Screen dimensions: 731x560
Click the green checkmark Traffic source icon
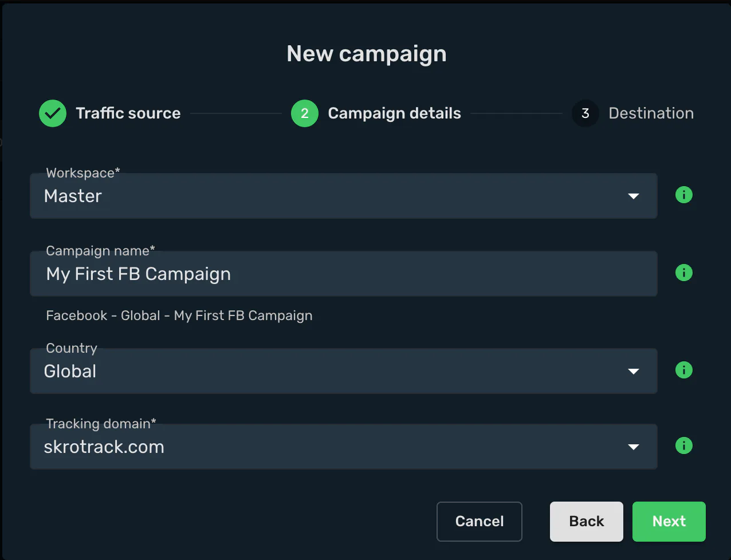click(53, 113)
